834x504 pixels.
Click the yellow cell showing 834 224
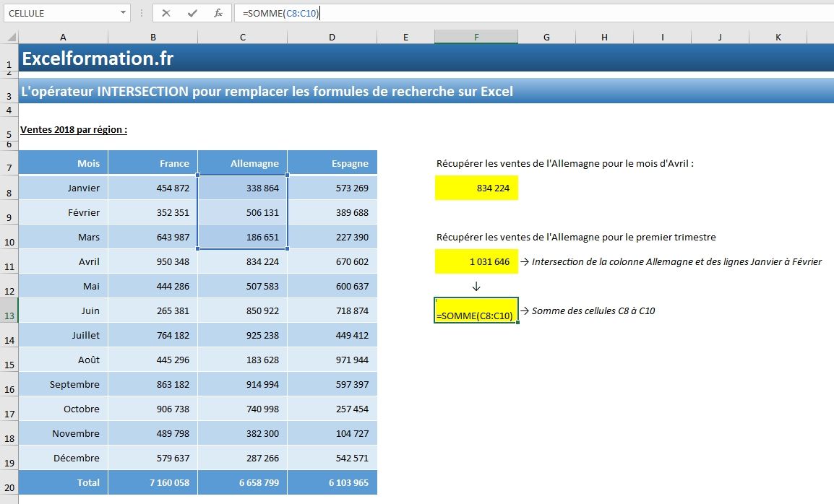point(476,188)
